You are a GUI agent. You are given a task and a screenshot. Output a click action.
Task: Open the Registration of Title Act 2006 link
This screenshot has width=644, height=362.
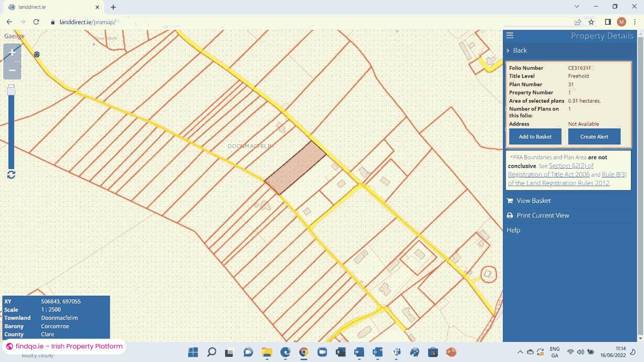coord(548,174)
